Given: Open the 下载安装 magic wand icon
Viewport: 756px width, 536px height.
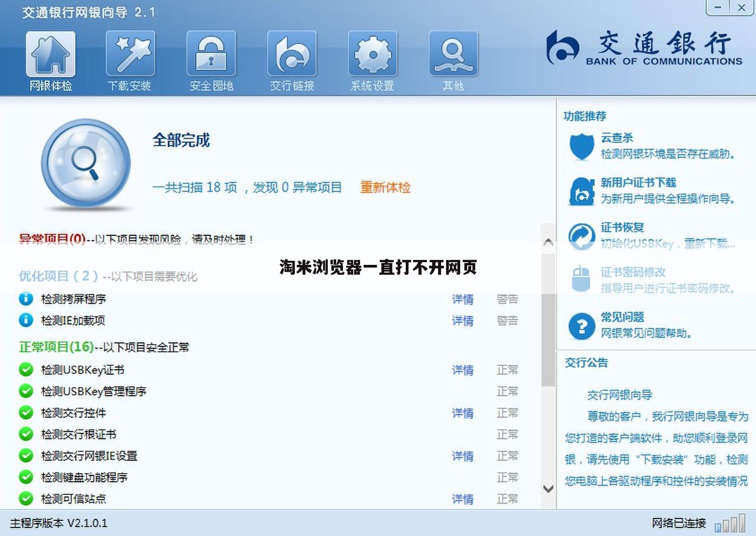Looking at the screenshot, I should pos(130,54).
